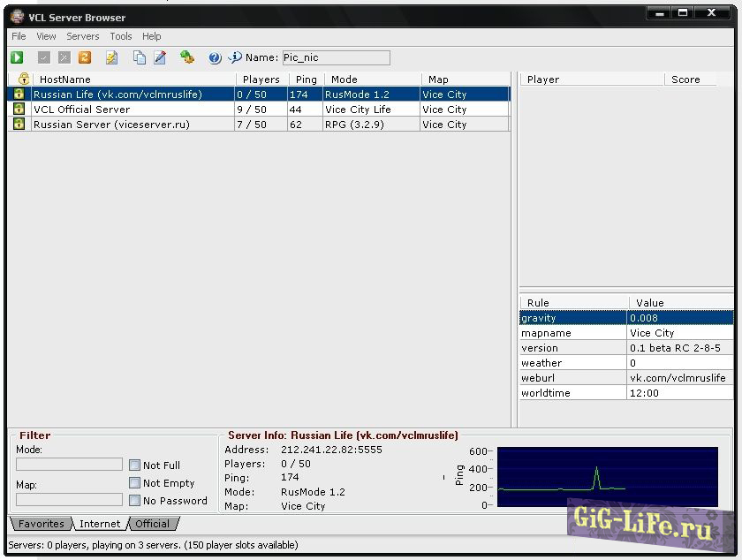The image size is (742, 560).
Task: Click the green Connect play icon
Action: 17,57
